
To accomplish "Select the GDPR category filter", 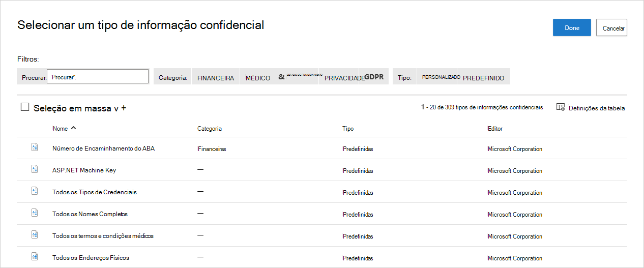I will [374, 78].
